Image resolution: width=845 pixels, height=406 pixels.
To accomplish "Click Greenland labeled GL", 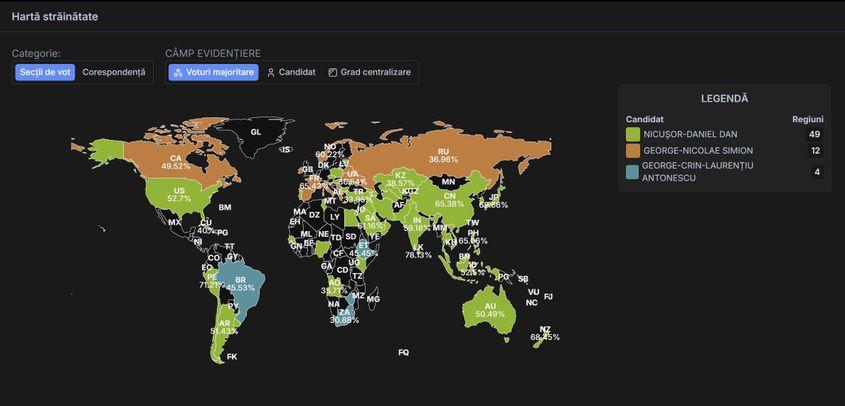I will [x=255, y=132].
